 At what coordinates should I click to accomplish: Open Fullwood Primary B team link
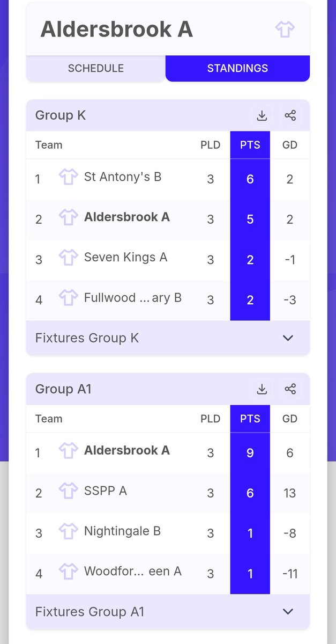click(133, 298)
